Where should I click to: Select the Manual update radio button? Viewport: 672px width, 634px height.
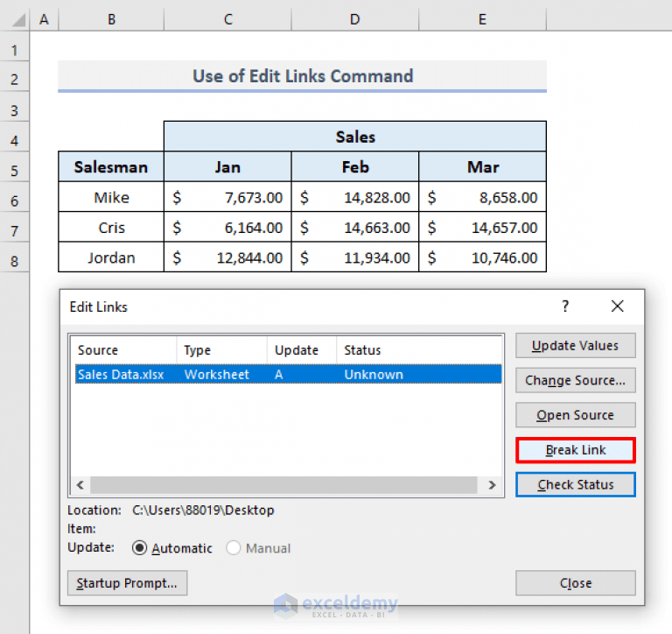pyautogui.click(x=233, y=548)
